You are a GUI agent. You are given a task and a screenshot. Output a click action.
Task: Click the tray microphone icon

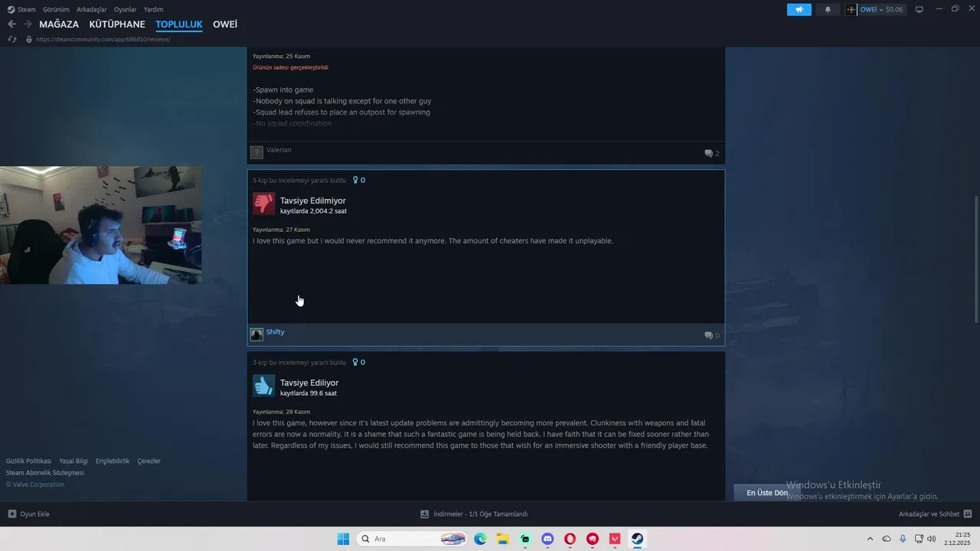[903, 539]
